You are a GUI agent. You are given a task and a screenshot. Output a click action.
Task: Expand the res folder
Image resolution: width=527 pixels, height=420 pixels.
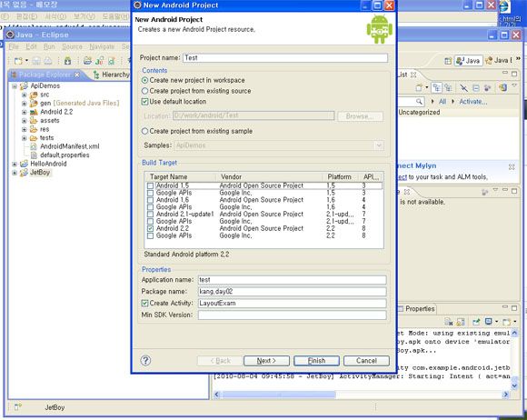click(25, 129)
